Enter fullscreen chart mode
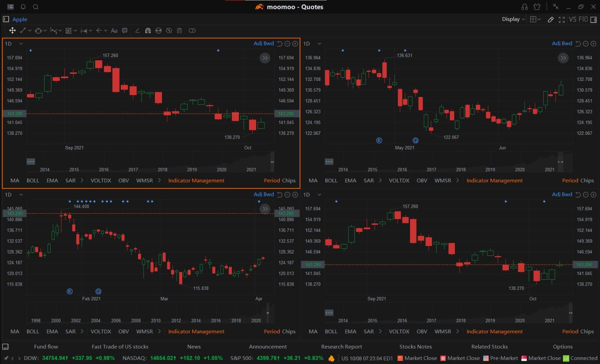600x364 pixels. coord(562,19)
